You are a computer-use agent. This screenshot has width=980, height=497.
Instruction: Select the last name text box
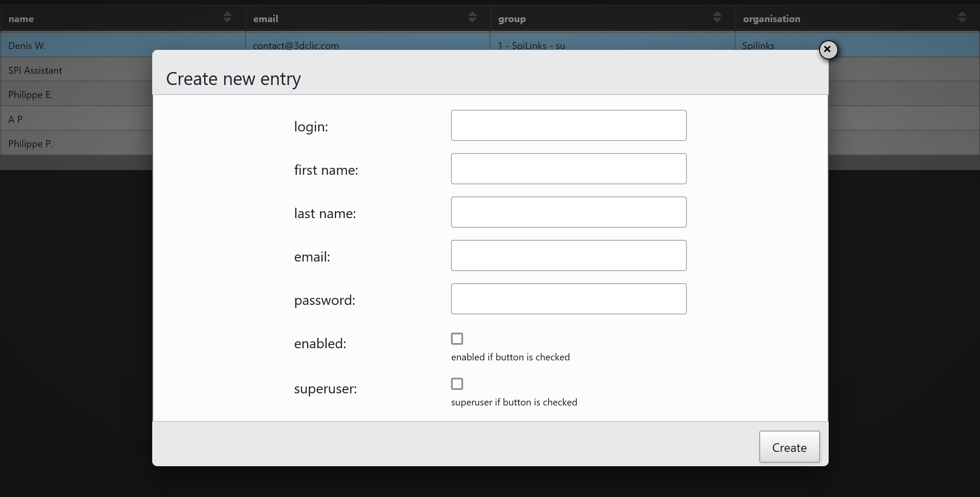tap(568, 212)
